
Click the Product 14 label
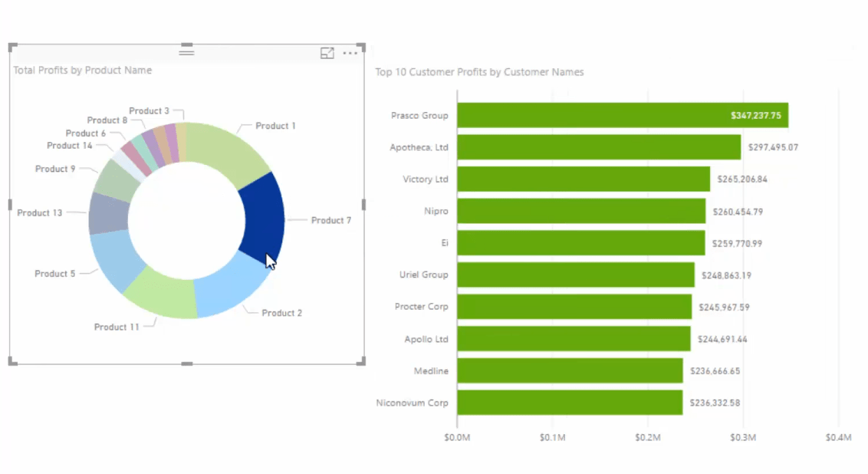[69, 146]
